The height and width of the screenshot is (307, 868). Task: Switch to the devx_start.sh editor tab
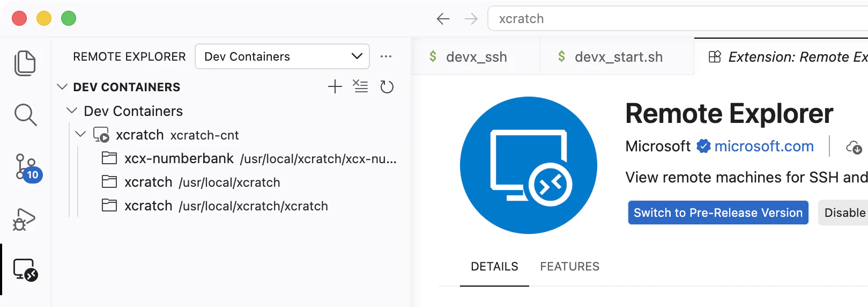(x=617, y=56)
